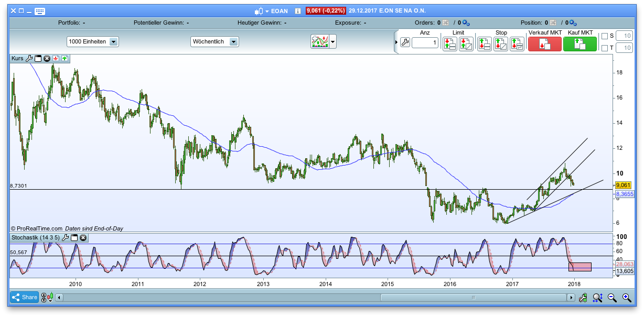
Task: Click the Potentieller Gewinn label
Action: 159,23
